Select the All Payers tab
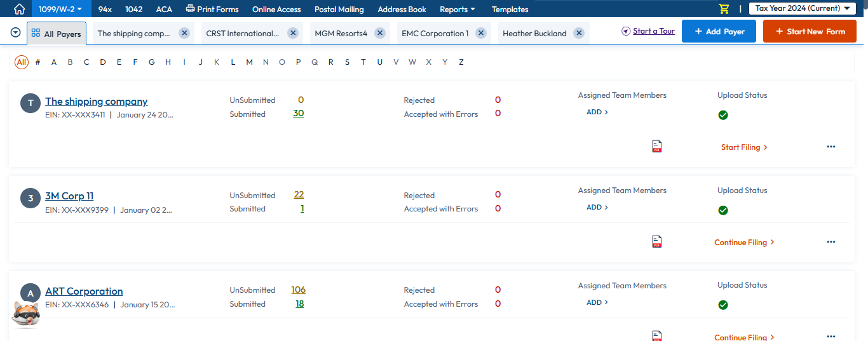This screenshot has height=341, width=868. [x=57, y=34]
